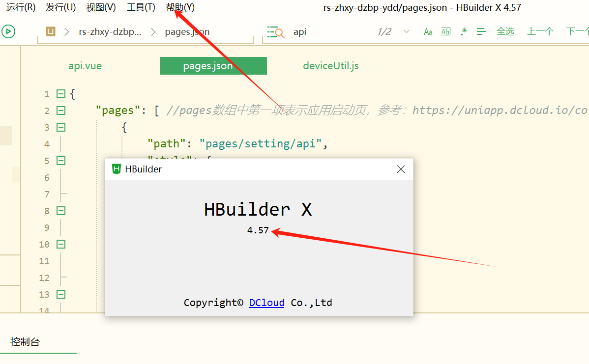Open the 发行(U) menu
This screenshot has height=364, width=589.
click(x=61, y=7)
